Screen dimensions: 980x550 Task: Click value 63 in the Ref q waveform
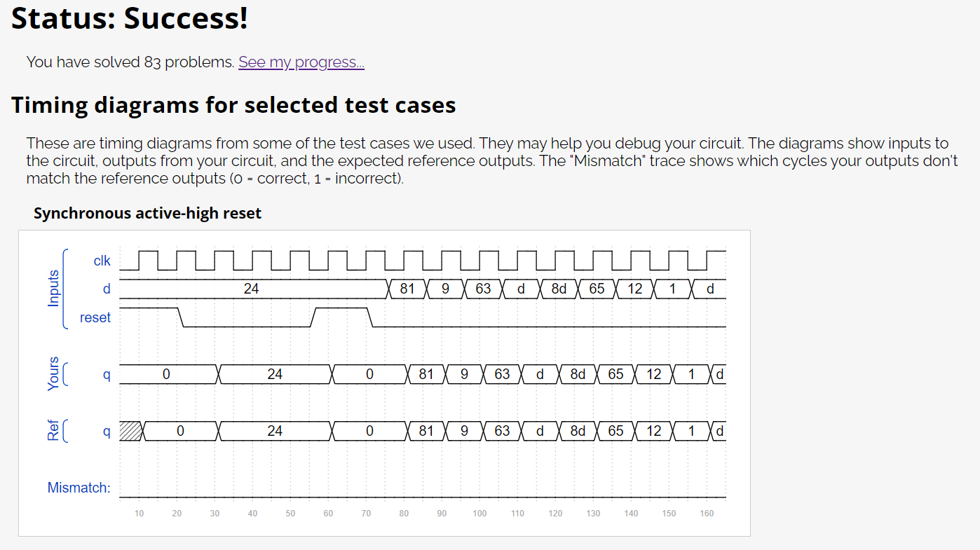point(502,431)
